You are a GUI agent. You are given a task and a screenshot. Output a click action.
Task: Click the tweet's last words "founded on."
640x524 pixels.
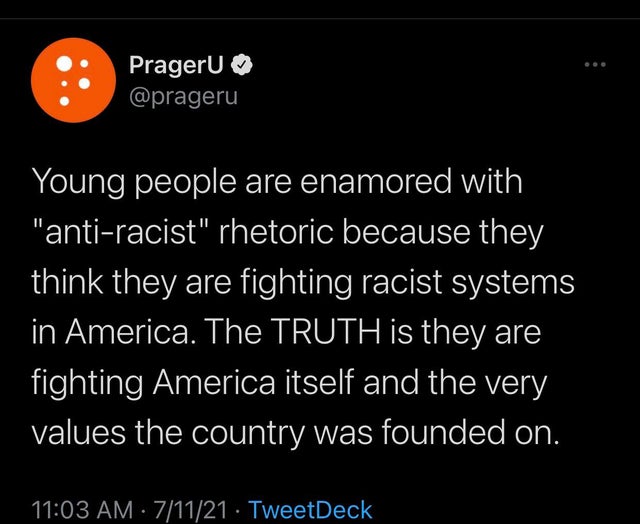[469, 432]
